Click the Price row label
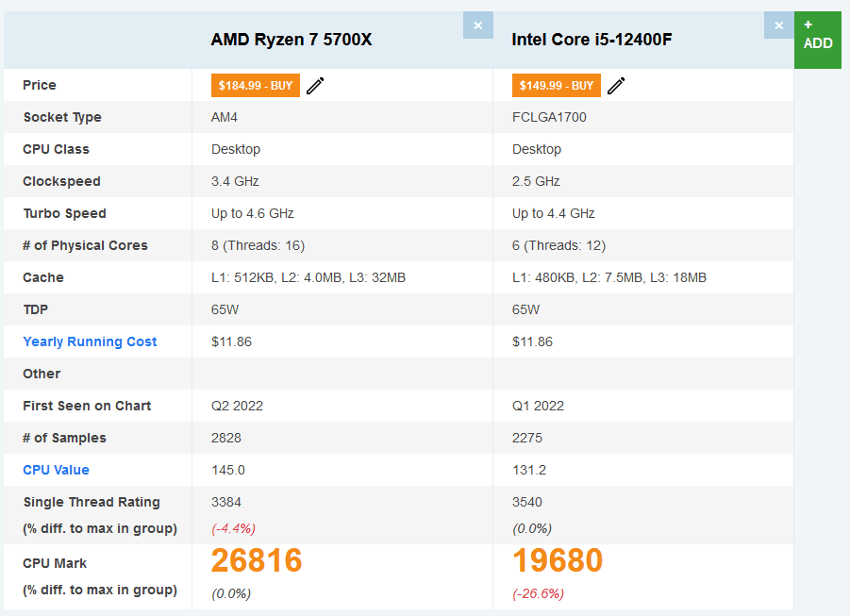 pyautogui.click(x=39, y=85)
